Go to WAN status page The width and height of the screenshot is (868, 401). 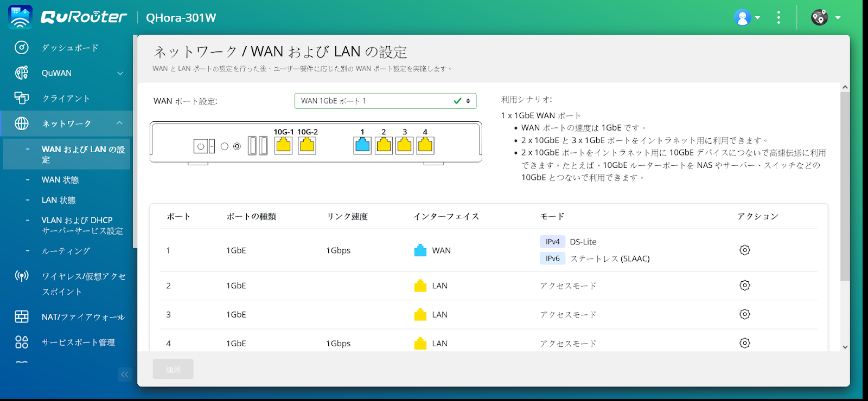[60, 180]
